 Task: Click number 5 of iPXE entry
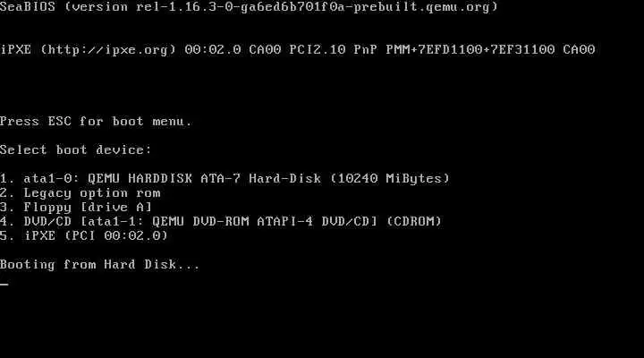pos(5,235)
